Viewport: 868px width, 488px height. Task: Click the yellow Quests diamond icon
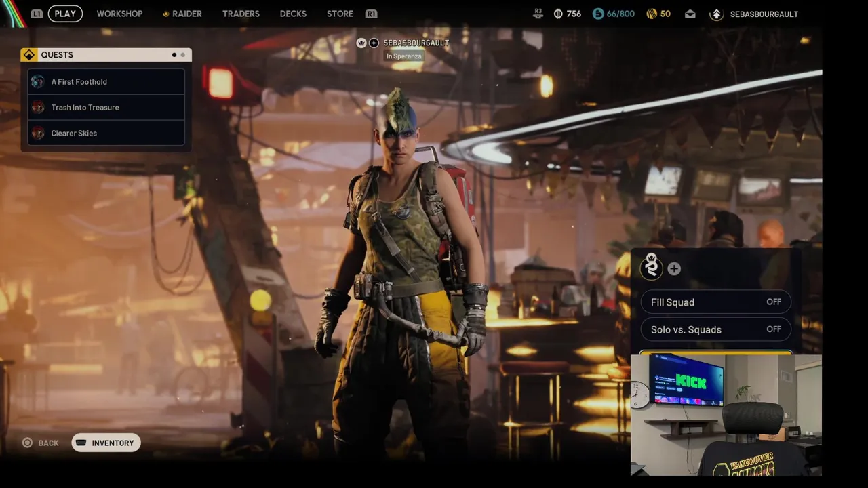29,55
